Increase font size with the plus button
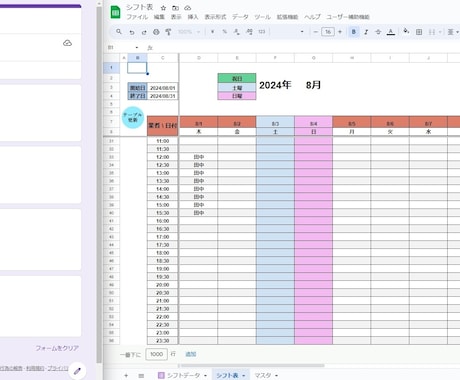 pos(340,32)
